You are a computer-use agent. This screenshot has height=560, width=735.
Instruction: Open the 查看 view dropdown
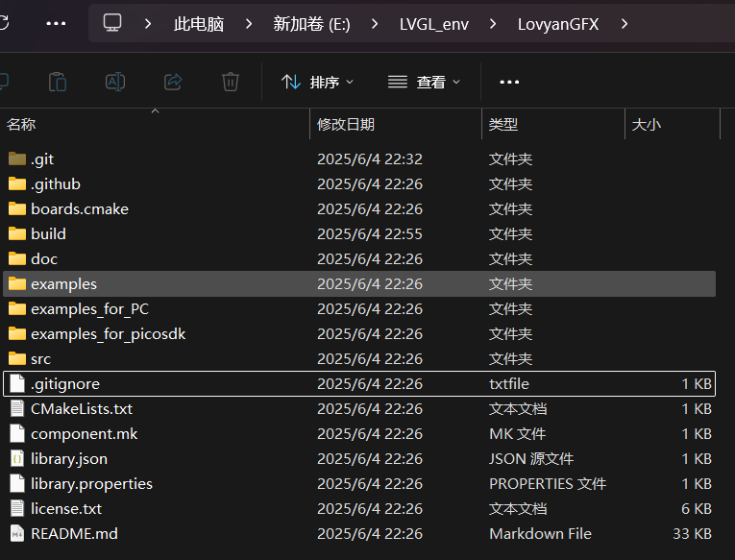point(425,82)
